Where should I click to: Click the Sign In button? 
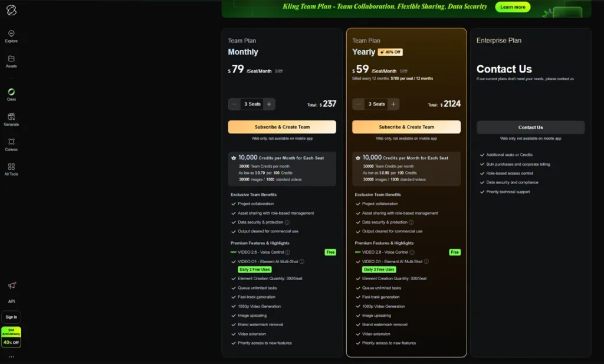(x=11, y=317)
